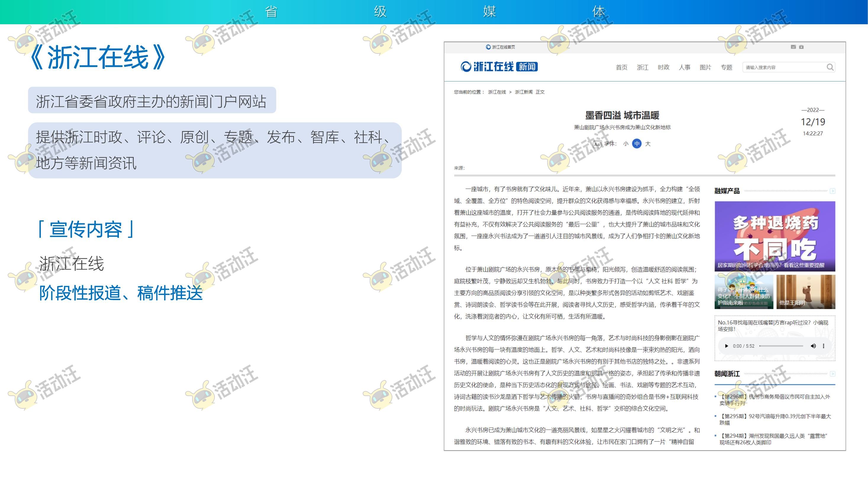Click the Aa font size icon

pyautogui.click(x=597, y=144)
